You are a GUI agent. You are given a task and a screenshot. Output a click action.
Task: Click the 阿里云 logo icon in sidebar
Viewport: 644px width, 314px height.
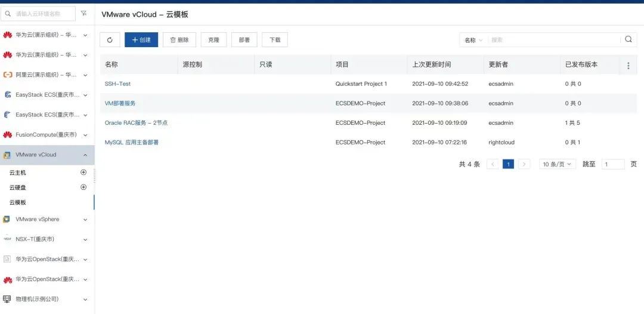coord(7,75)
